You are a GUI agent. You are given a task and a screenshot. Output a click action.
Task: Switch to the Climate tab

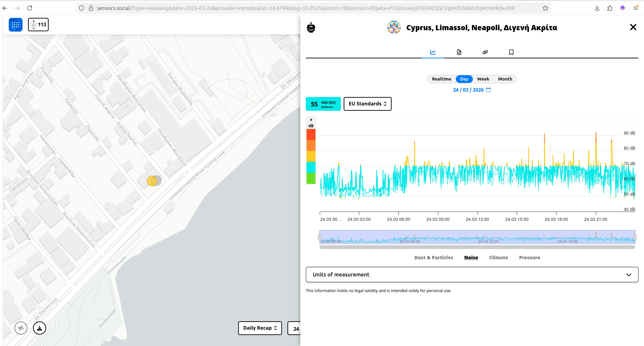click(498, 258)
